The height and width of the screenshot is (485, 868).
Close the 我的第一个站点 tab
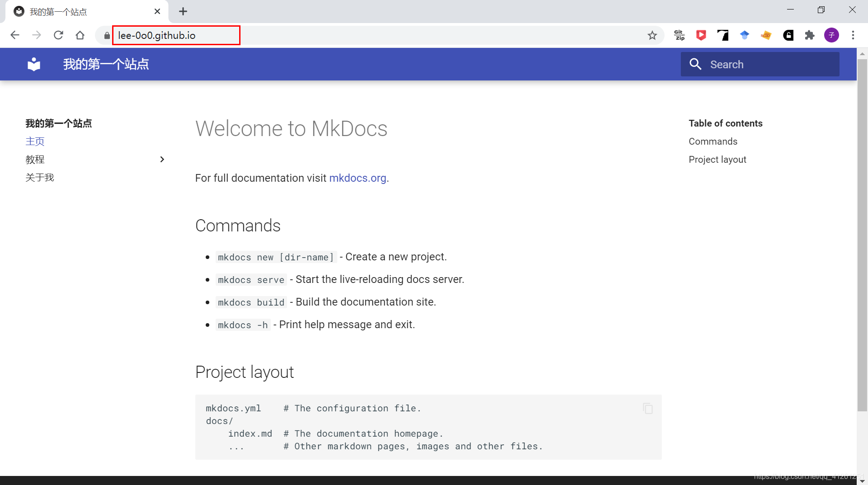pos(157,11)
